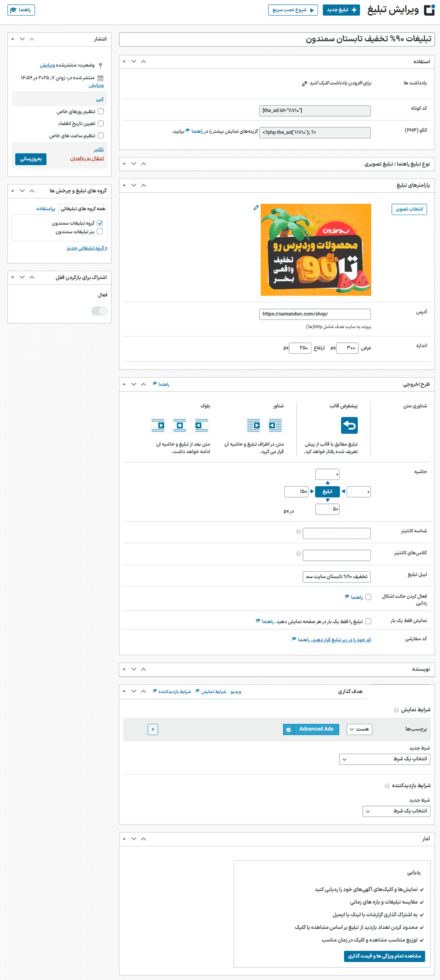This screenshot has height=980, width=440.
Task: Select the block centered (بلوک) layout icon
Action: click(180, 425)
